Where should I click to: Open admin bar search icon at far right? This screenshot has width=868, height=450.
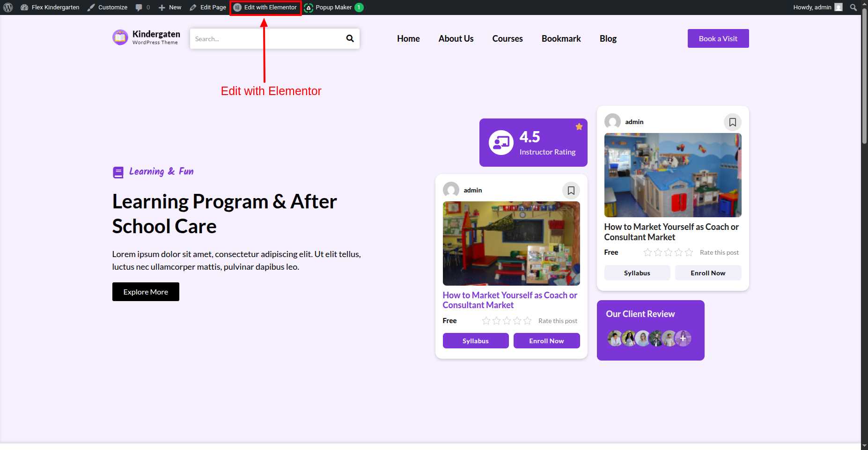(x=853, y=7)
